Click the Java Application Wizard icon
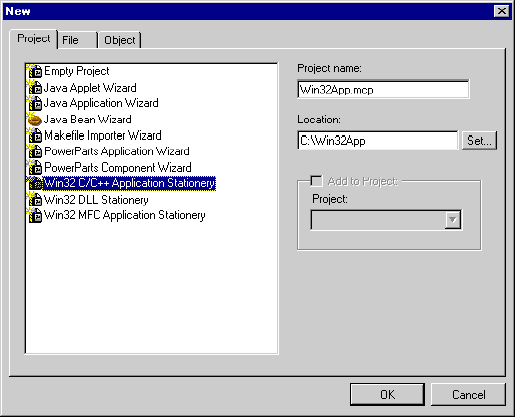515x417 pixels. point(34,103)
